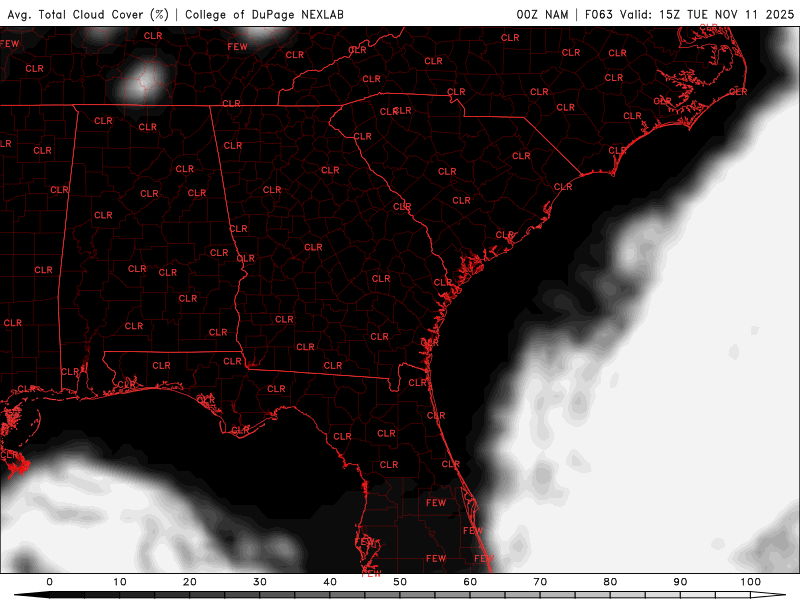Viewport: 800px width, 600px height.
Task: Click the 50 value on the color scale
Action: (x=400, y=582)
